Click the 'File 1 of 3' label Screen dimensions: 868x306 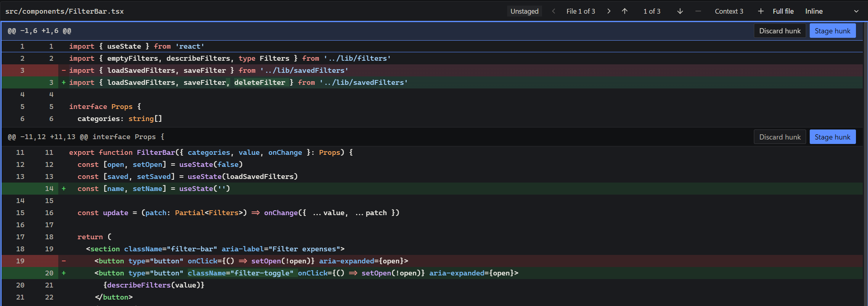coord(581,11)
